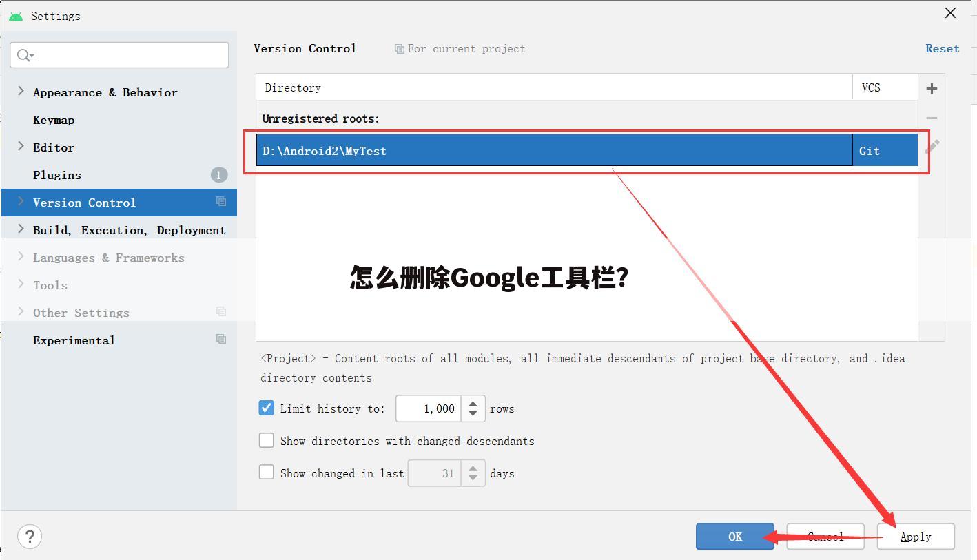Click the Directory column header
This screenshot has width=977, height=560.
(x=555, y=87)
